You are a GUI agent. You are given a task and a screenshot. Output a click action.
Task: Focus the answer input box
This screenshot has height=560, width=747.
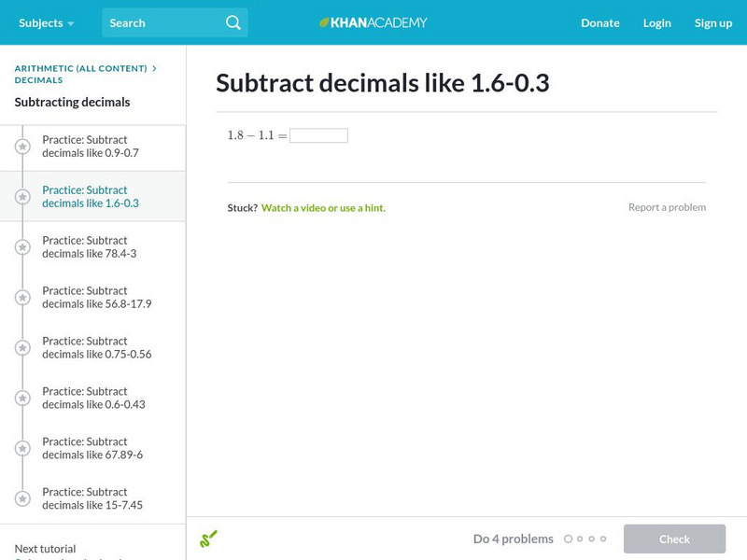click(x=318, y=135)
